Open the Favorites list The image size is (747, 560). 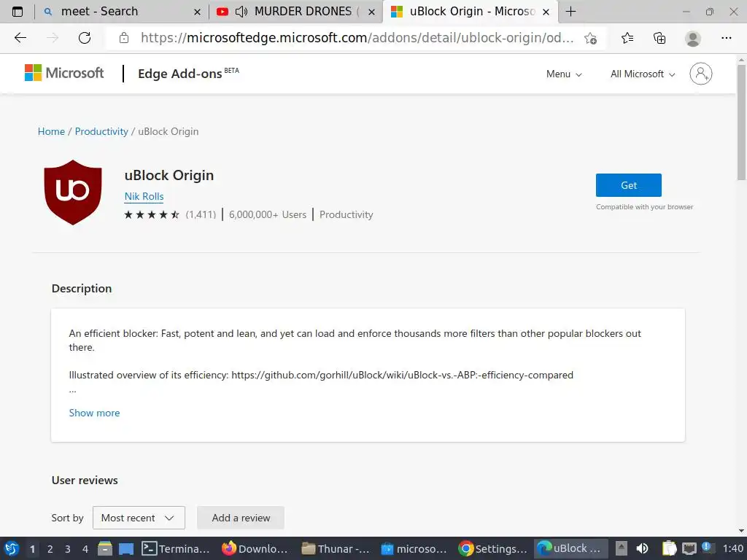tap(627, 38)
